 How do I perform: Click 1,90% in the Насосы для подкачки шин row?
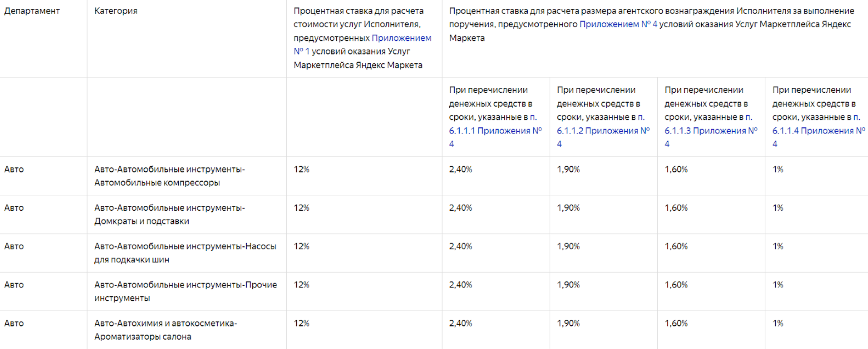pos(568,246)
